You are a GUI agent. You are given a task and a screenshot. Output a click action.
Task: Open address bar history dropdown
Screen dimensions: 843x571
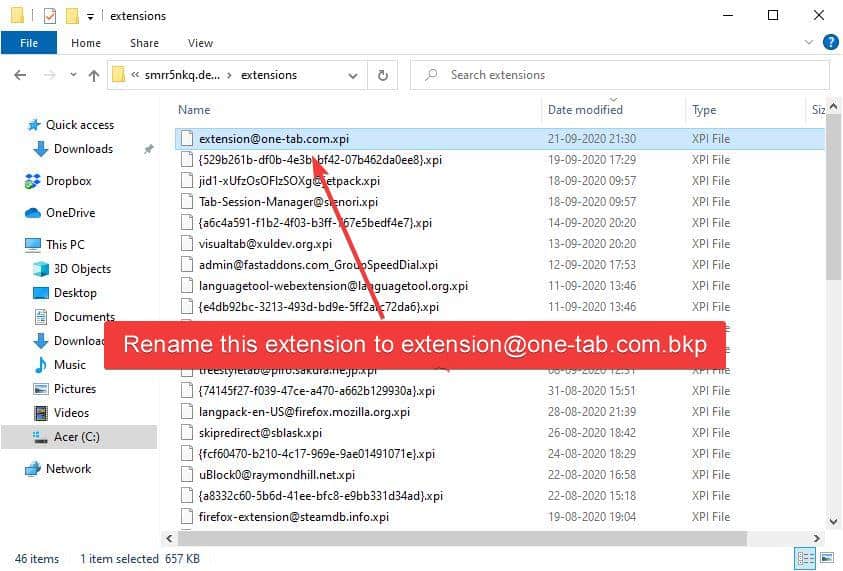click(351, 75)
